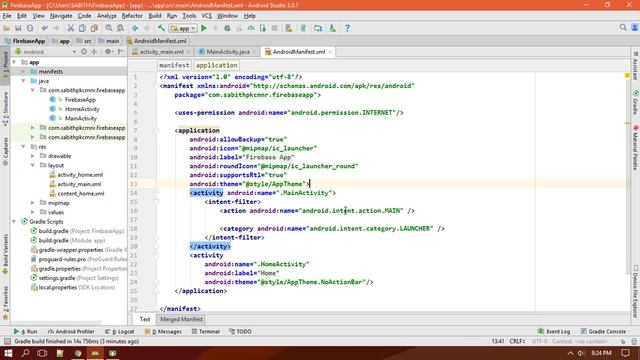Toggle the Captures tool window strip button
Viewport: 640px width, 360px height.
(x=5, y=151)
